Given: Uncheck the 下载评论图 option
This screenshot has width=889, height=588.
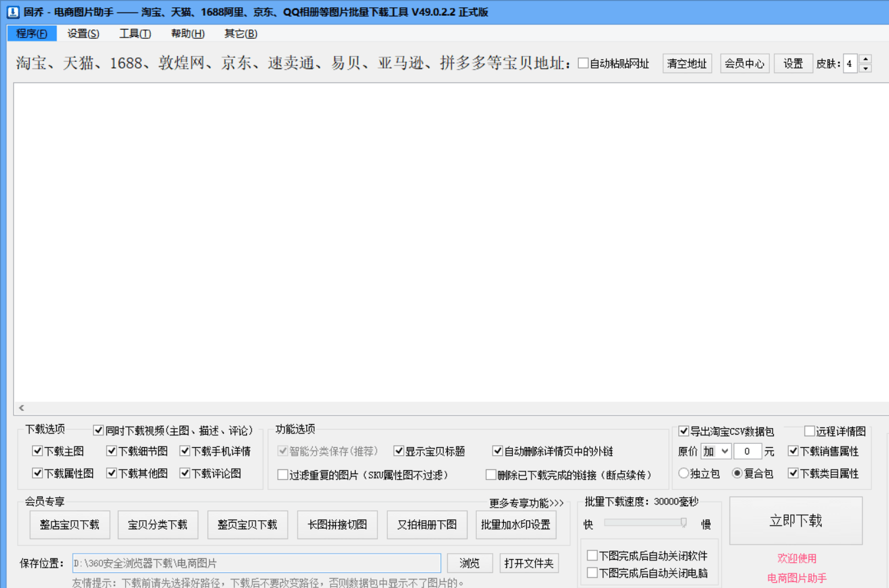Looking at the screenshot, I should [x=186, y=473].
